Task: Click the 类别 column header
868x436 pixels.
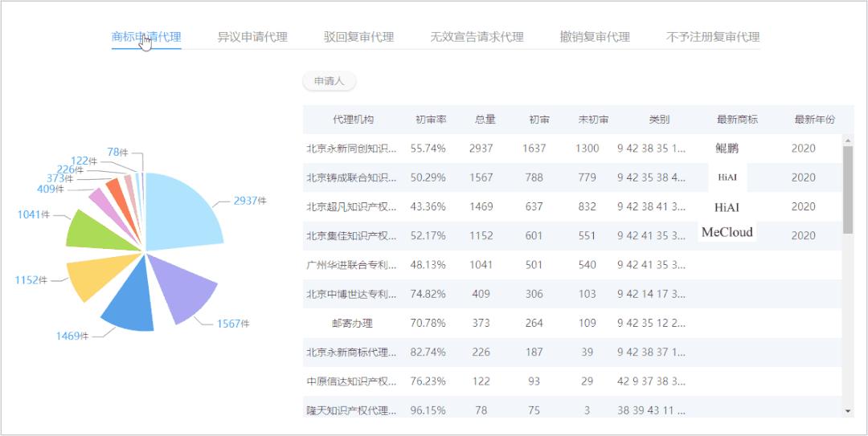Action: point(659,120)
